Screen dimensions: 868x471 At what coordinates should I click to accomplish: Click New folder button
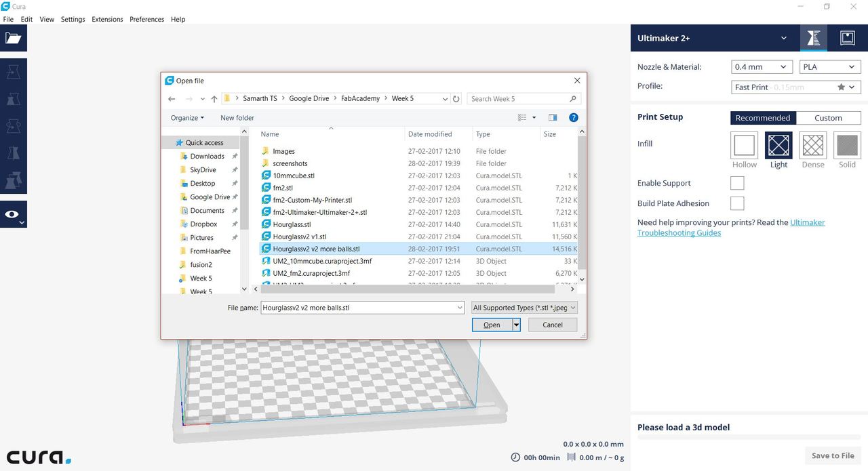[x=237, y=118]
